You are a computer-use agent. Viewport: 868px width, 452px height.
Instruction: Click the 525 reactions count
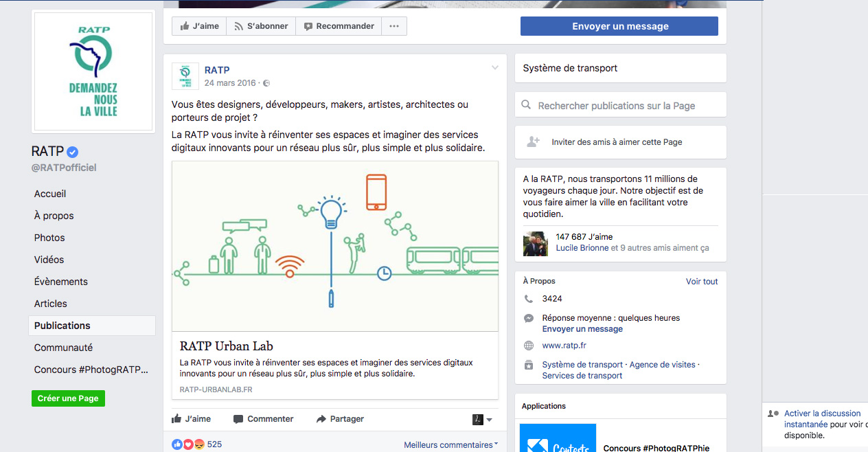[x=214, y=444]
